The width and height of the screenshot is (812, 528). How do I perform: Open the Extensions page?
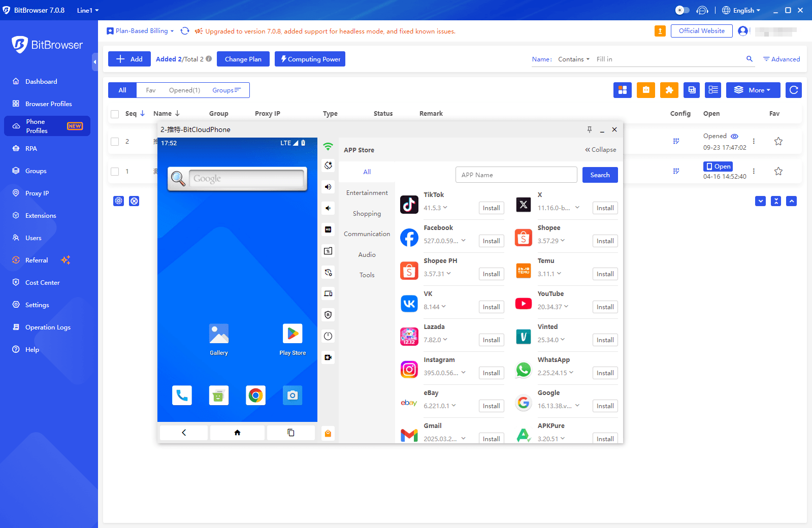point(41,215)
